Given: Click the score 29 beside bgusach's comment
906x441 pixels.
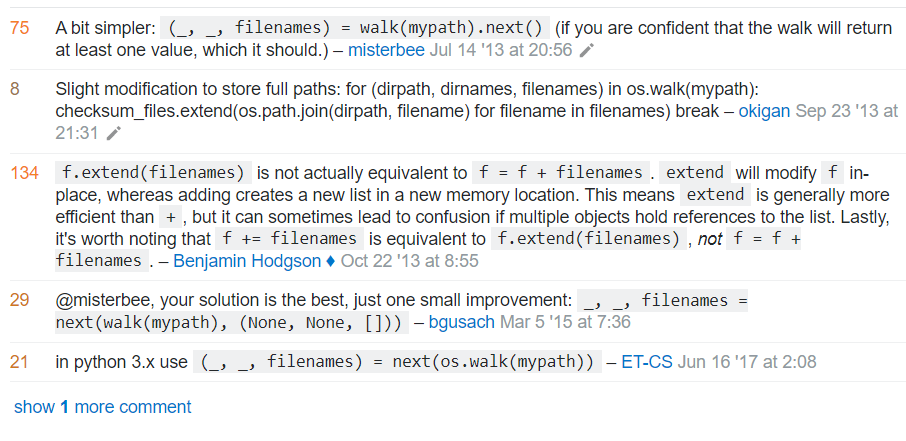Looking at the screenshot, I should pyautogui.click(x=19, y=299).
